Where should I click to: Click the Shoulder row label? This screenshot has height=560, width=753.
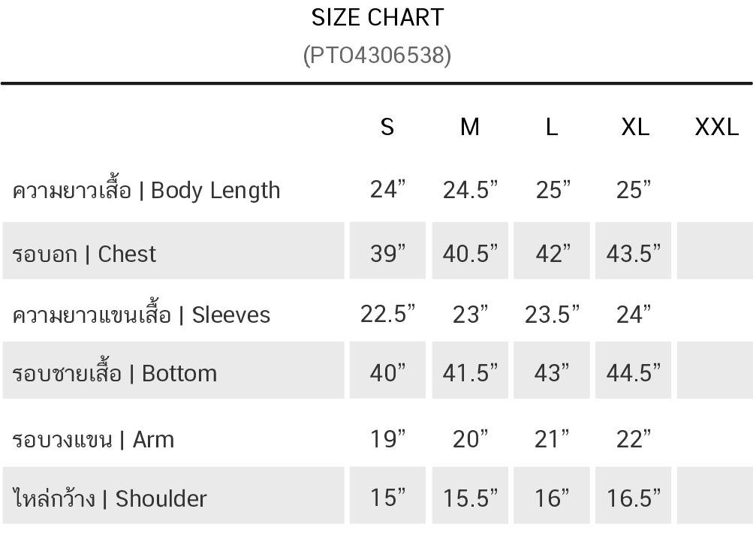[x=110, y=498]
